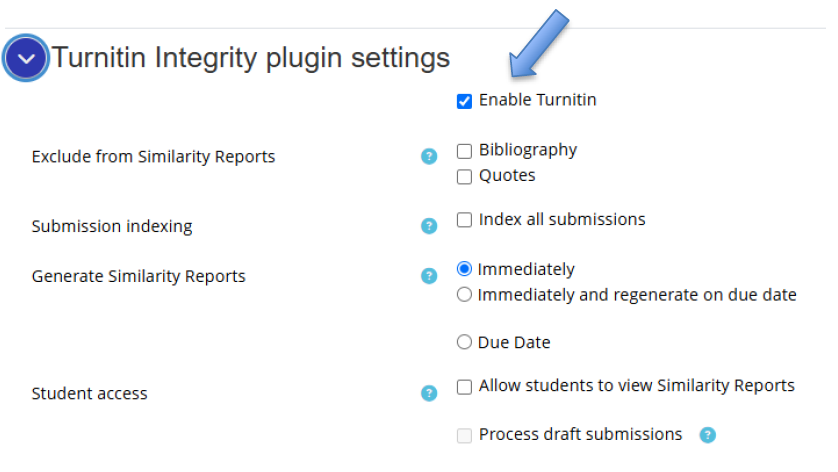The image size is (838, 472).
Task: Click the Student access label
Action: [89, 394]
